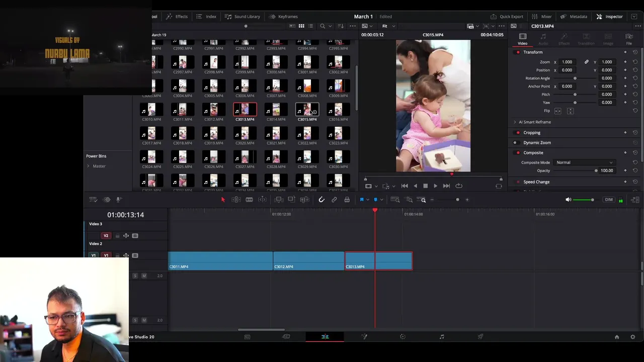Click the Zoom X value field
This screenshot has width=644, height=362.
[x=567, y=62]
